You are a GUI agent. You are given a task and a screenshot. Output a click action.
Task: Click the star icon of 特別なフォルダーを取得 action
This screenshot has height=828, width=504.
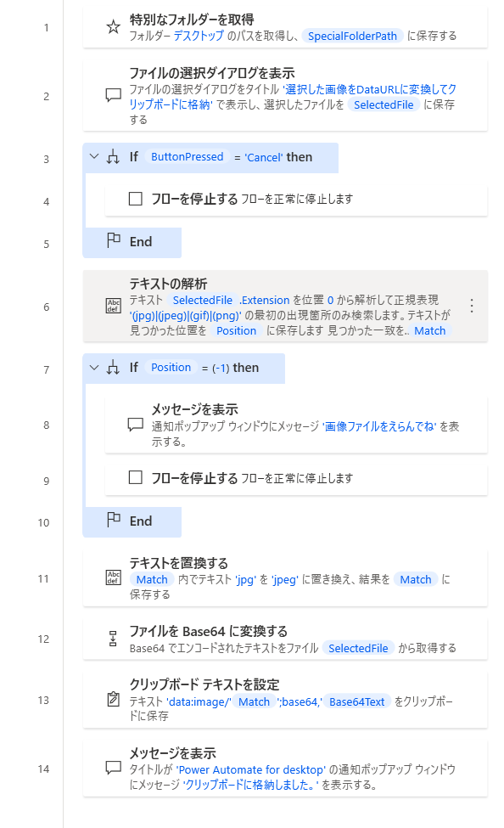tap(114, 27)
